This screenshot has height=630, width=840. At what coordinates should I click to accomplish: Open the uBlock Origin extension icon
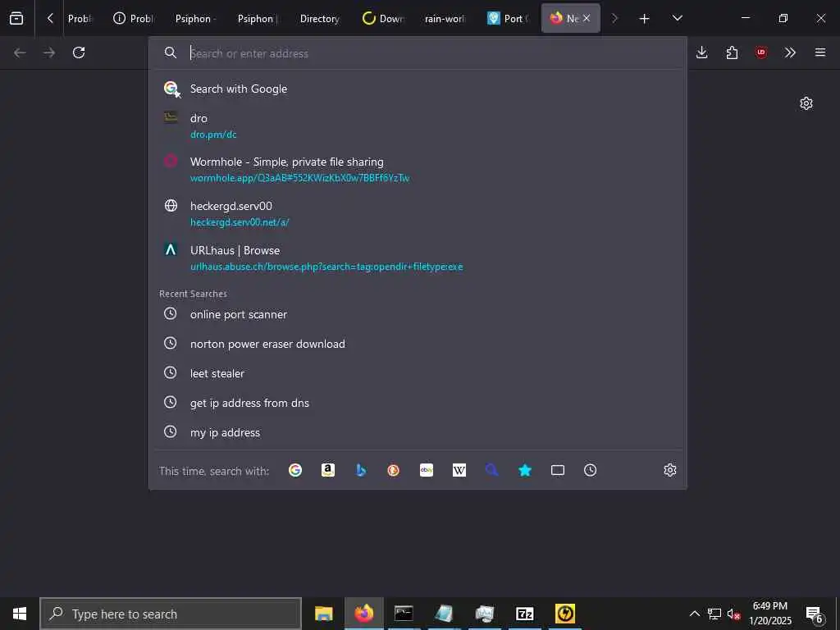click(761, 52)
